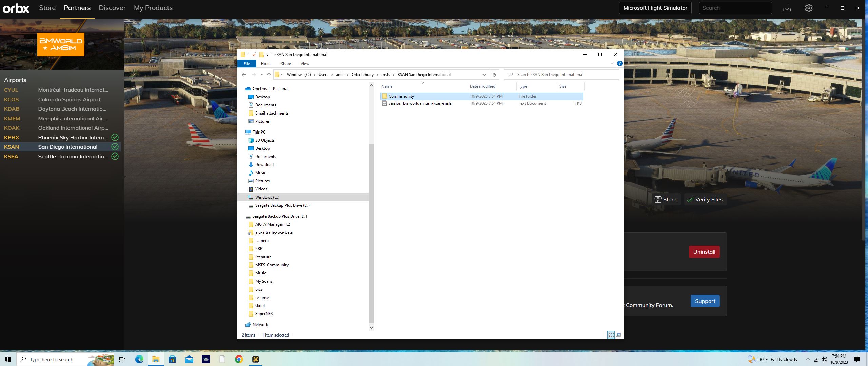Select KDAB Daytona Beach airport
Image resolution: width=868 pixels, height=366 pixels.
tap(60, 109)
